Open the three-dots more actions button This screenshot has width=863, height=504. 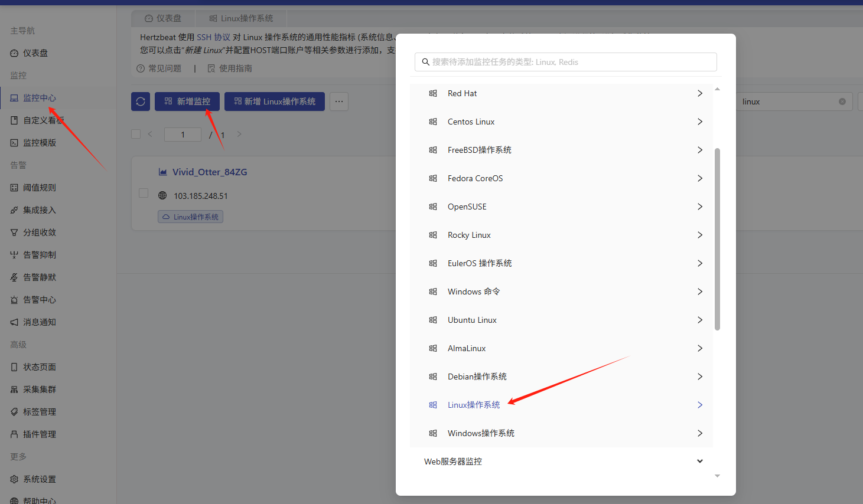(x=339, y=102)
